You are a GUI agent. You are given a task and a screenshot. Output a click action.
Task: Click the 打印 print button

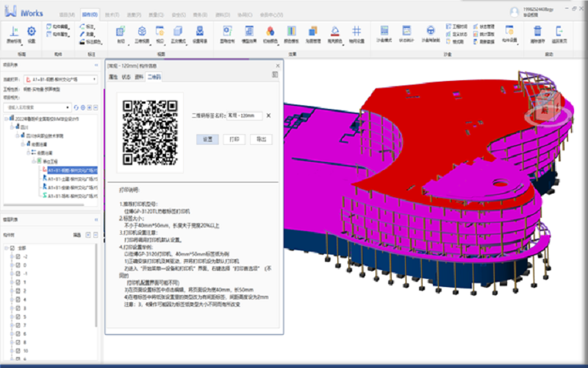click(234, 139)
